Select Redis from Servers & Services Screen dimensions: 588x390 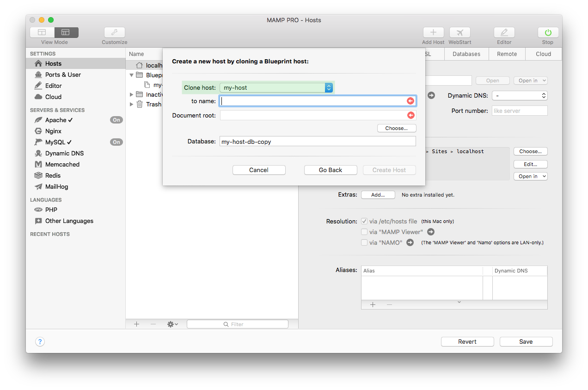pos(52,175)
